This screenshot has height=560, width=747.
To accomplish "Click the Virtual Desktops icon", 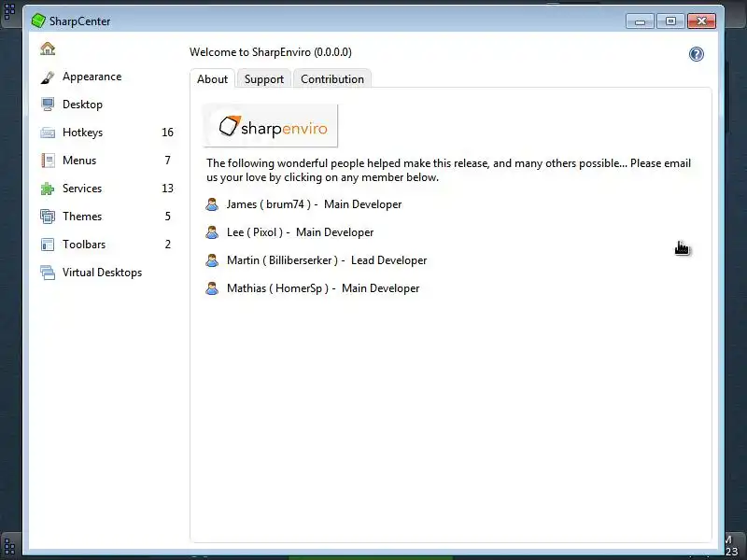I will [x=48, y=273].
